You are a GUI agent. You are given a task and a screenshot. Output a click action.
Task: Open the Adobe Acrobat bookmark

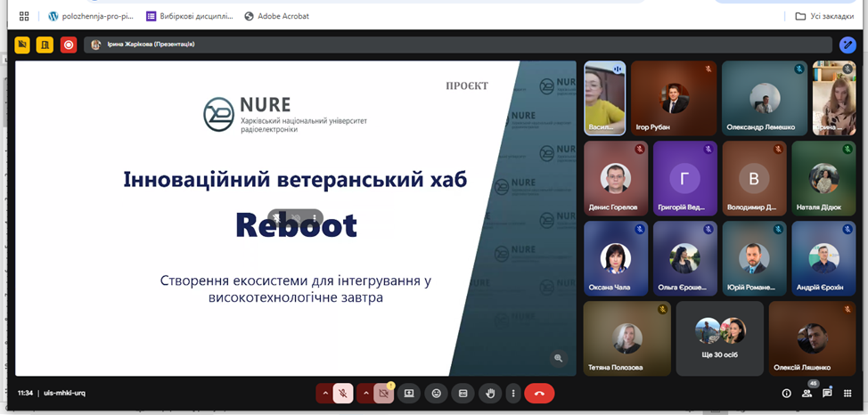click(277, 16)
